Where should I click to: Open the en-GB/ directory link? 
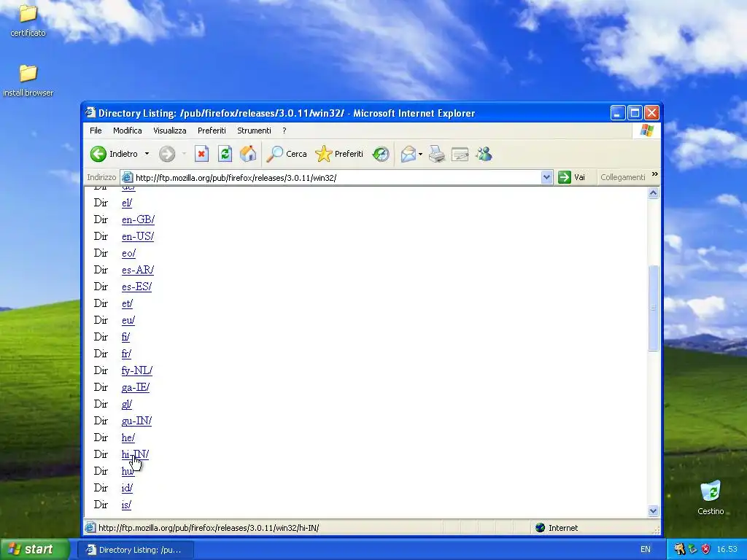[x=138, y=219]
